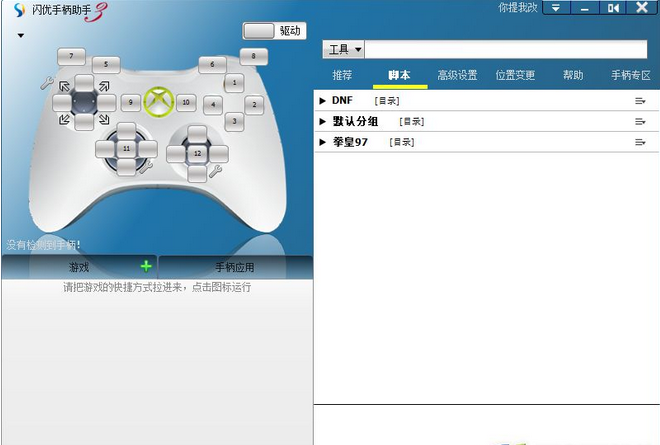Open options menu for 默认分组 row
Screen dimensions: 660x445
point(640,122)
